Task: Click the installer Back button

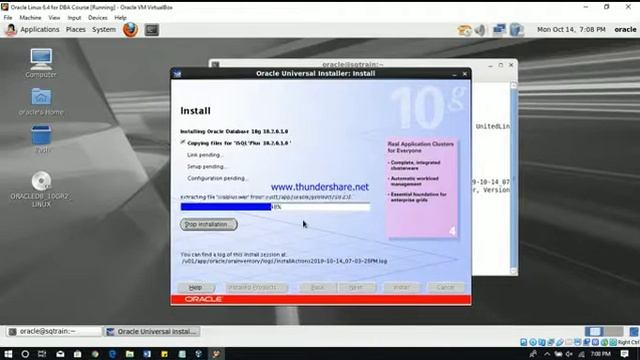Action: (318, 287)
